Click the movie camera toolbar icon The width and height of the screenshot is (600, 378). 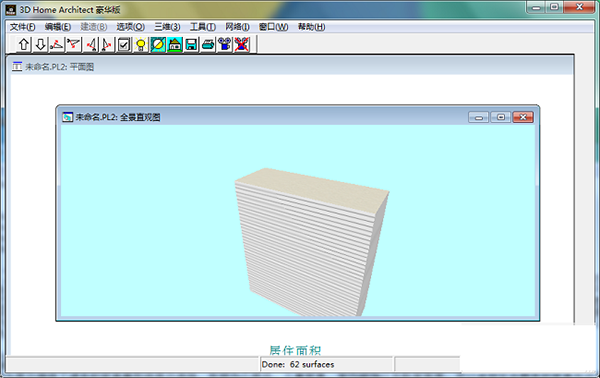[225, 45]
